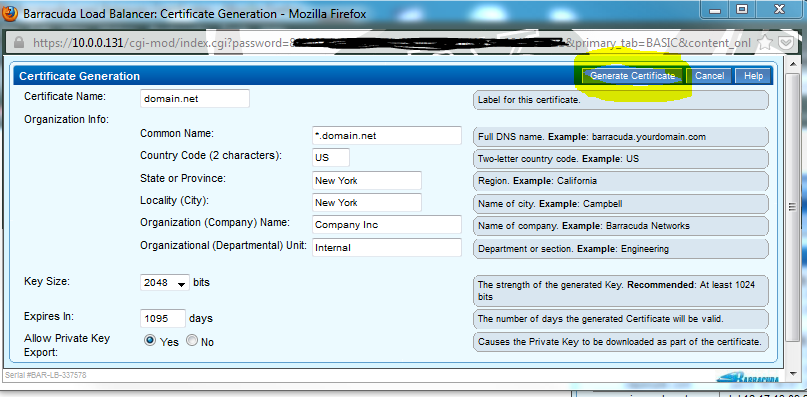Open the Key Size dropdown
807x397 pixels.
click(x=165, y=283)
